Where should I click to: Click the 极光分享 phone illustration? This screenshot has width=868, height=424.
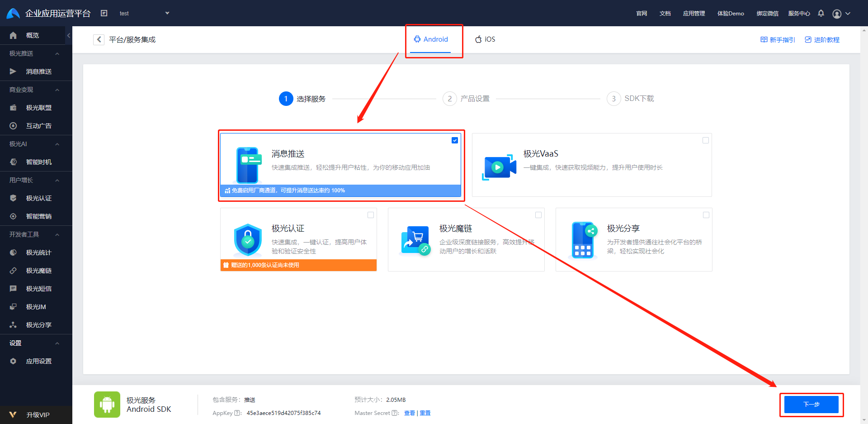[x=584, y=240]
